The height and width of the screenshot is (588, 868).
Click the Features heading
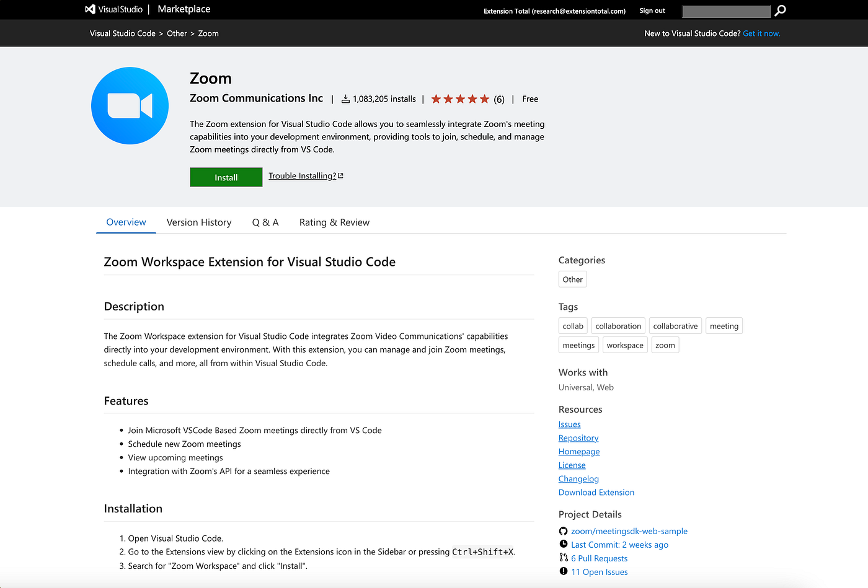click(x=126, y=401)
